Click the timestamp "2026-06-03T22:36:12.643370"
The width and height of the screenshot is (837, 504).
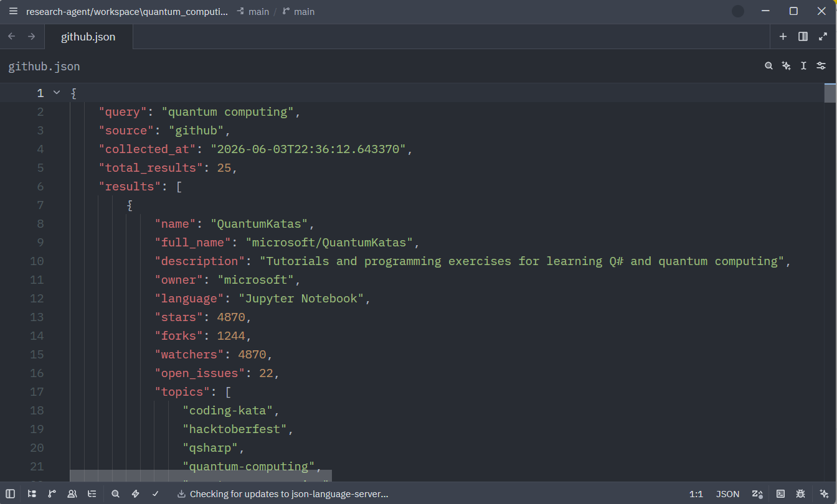point(308,149)
